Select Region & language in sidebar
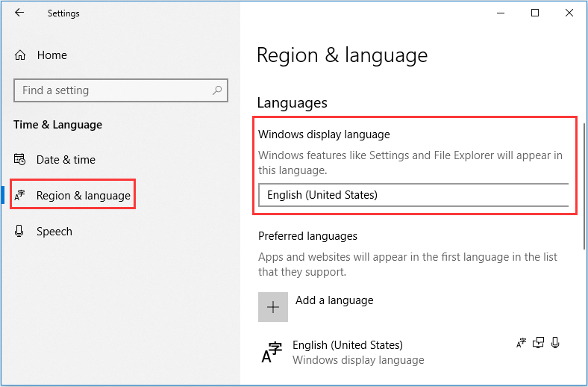588x387 pixels. (72, 194)
